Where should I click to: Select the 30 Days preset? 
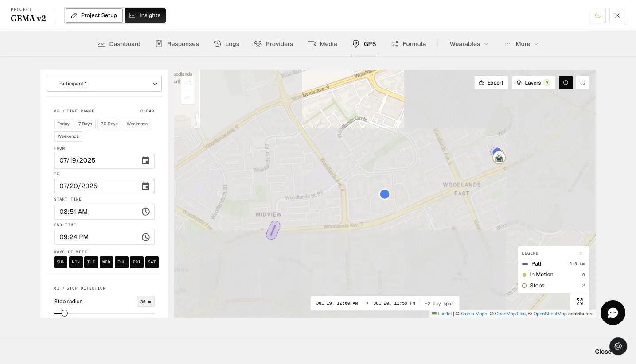pyautogui.click(x=109, y=124)
